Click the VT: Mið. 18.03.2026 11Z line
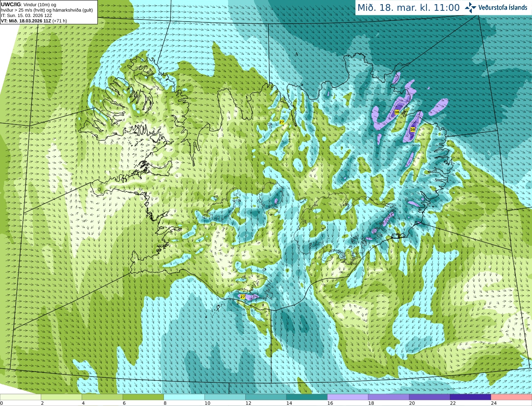Screen dimensions: 532x406 [x=34, y=21]
